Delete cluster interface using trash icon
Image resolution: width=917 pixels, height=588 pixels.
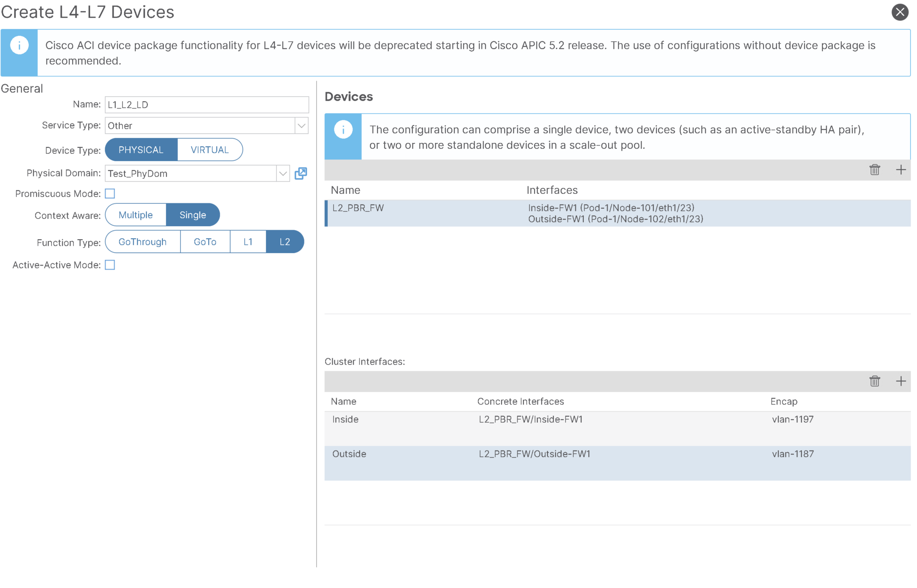pos(874,381)
